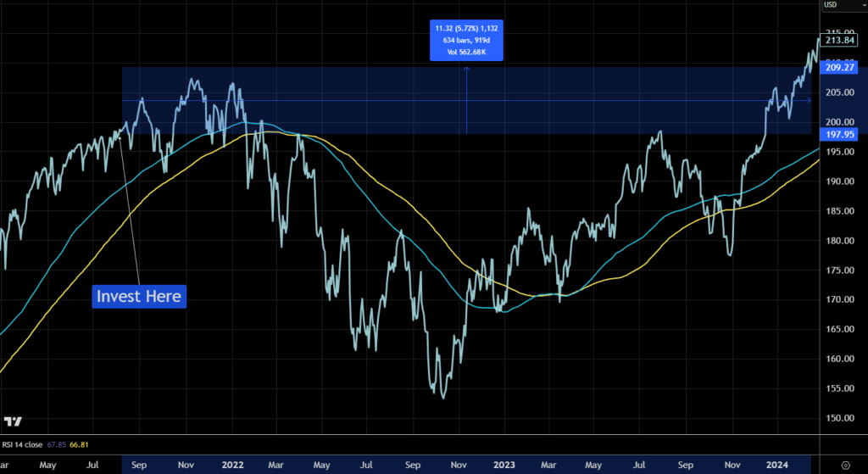Select the 209.27 upper price marker
The image size is (868, 474).
click(838, 67)
